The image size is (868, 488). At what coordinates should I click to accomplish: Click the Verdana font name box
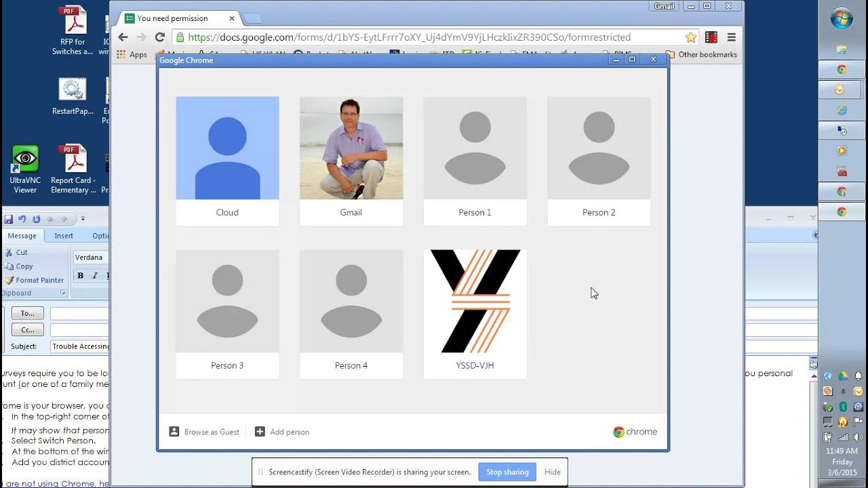pyautogui.click(x=91, y=258)
